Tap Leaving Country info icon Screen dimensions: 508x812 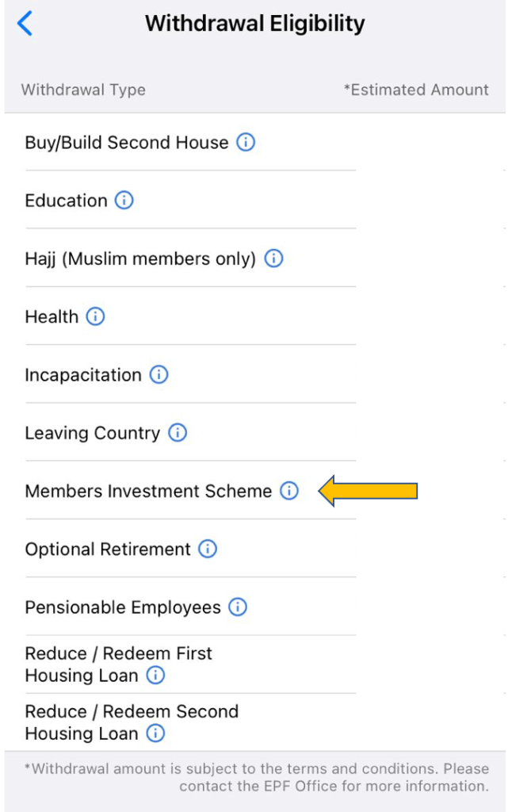coord(178,433)
